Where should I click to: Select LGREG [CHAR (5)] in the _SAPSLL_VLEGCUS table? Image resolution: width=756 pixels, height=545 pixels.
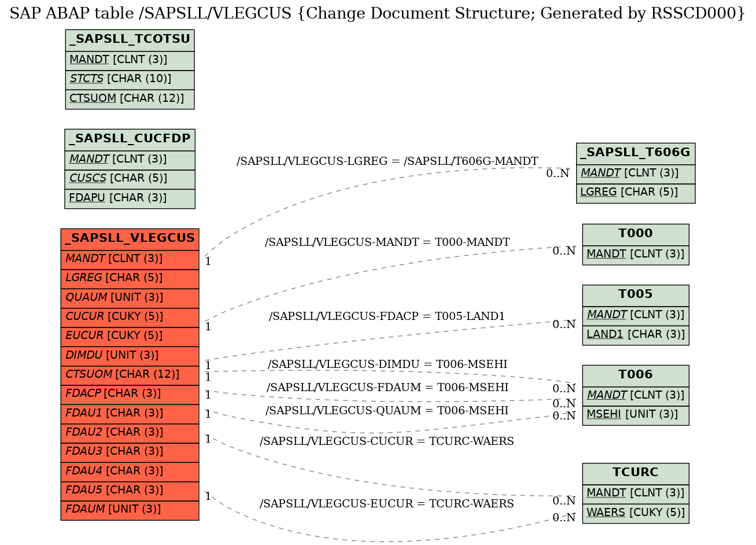(x=130, y=278)
